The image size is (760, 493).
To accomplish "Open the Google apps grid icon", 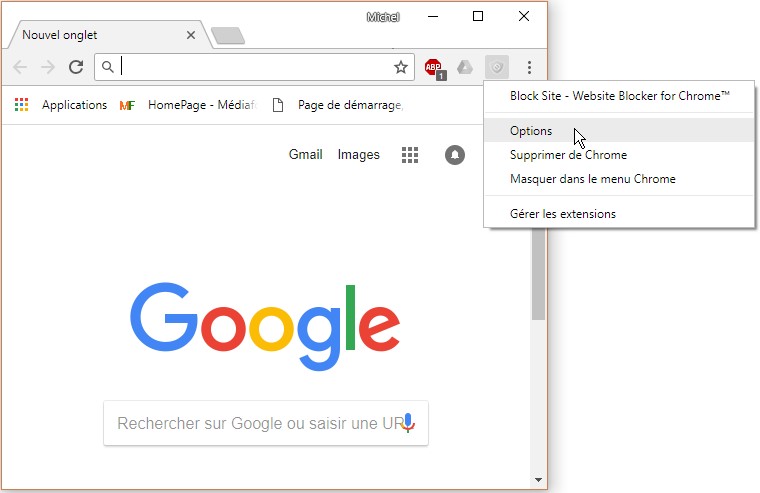I will click(x=410, y=155).
